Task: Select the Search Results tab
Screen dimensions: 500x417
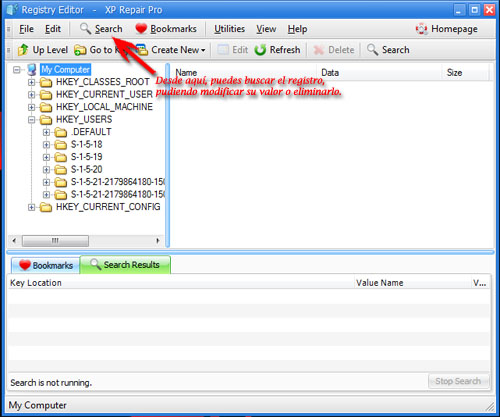Action: pos(125,265)
